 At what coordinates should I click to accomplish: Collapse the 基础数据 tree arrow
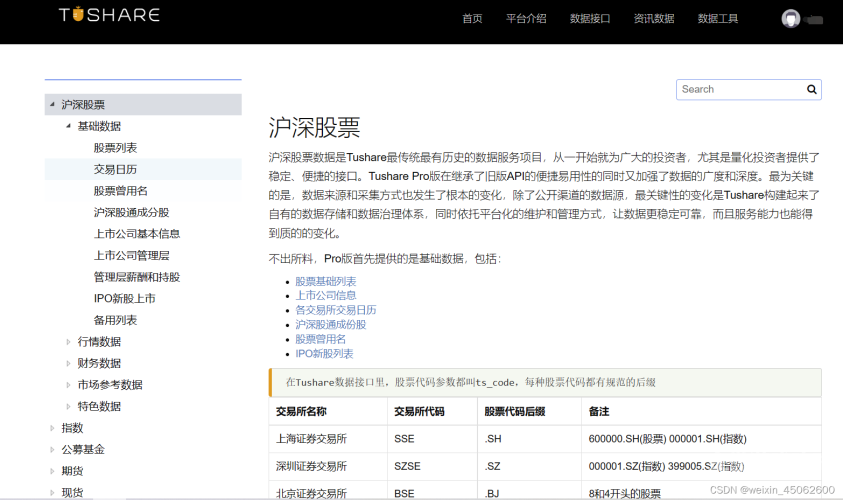tap(68, 126)
